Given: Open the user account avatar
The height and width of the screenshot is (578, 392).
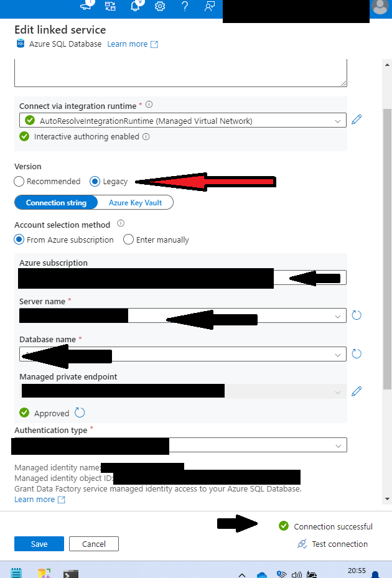Looking at the screenshot, I should click(380, 7).
